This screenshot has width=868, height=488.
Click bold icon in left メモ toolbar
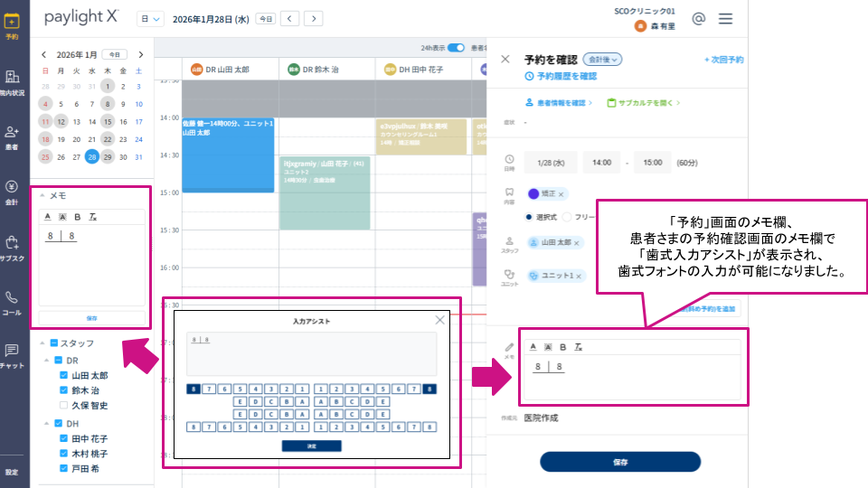click(x=78, y=217)
